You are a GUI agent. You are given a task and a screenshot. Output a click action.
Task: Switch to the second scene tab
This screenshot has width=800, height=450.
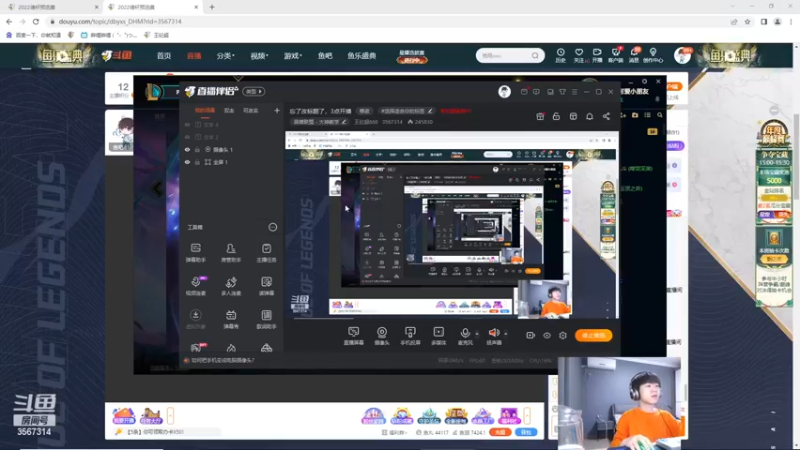[x=229, y=110]
